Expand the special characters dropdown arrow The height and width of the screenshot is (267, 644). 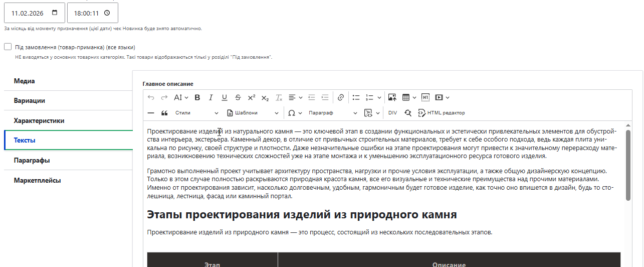300,113
